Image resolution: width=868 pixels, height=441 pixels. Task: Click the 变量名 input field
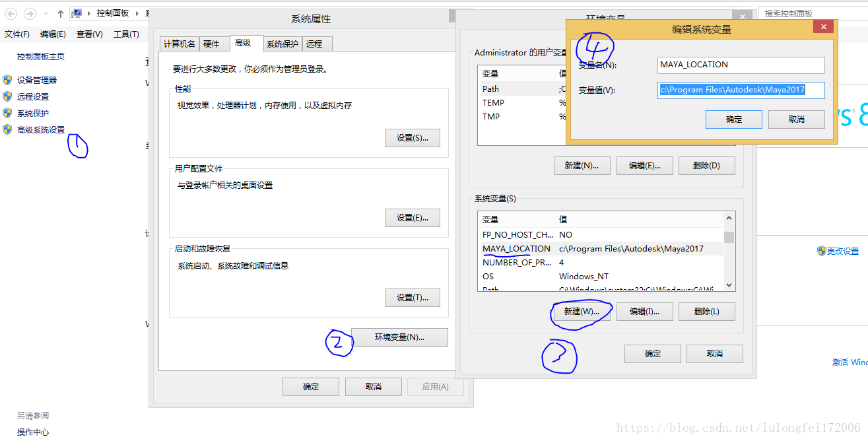741,65
